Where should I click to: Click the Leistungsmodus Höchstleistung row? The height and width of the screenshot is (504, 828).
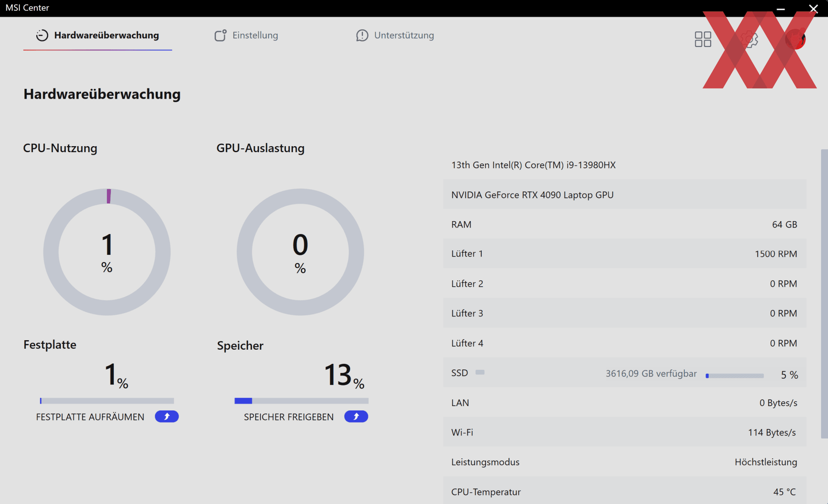point(624,462)
